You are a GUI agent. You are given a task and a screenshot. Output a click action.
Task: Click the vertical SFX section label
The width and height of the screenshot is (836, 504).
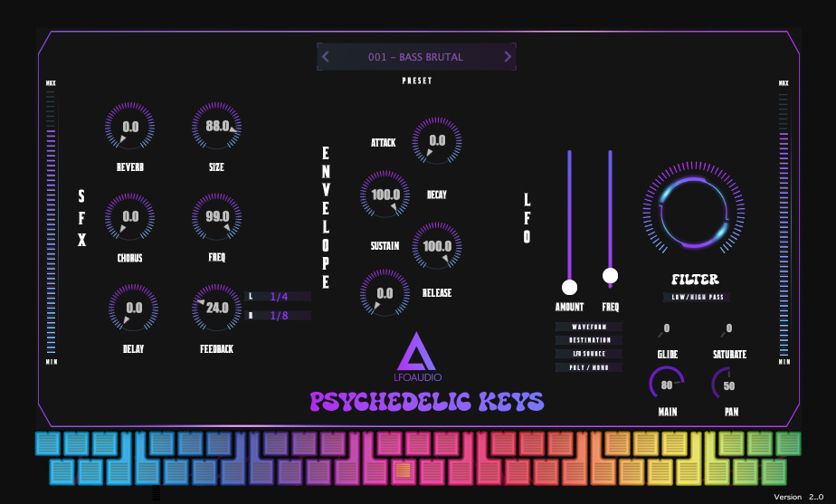coord(81,218)
